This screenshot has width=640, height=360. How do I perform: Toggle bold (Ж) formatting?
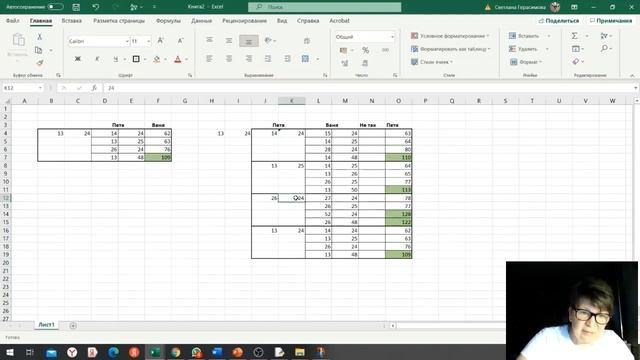pyautogui.click(x=78, y=59)
